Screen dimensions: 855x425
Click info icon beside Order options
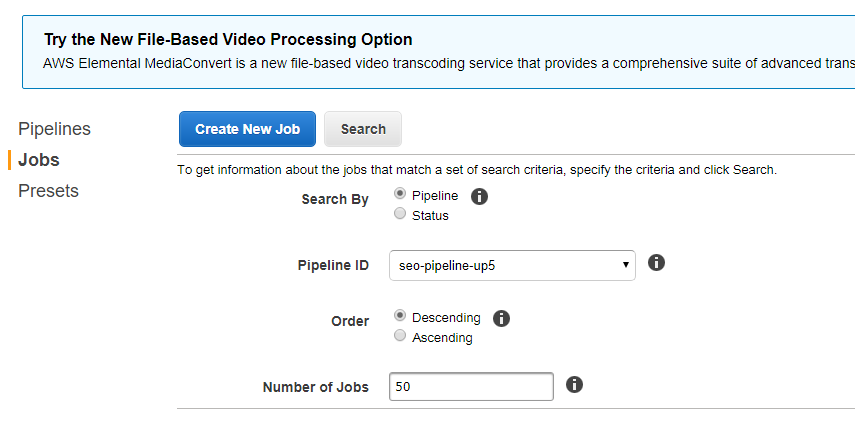tap(501, 319)
